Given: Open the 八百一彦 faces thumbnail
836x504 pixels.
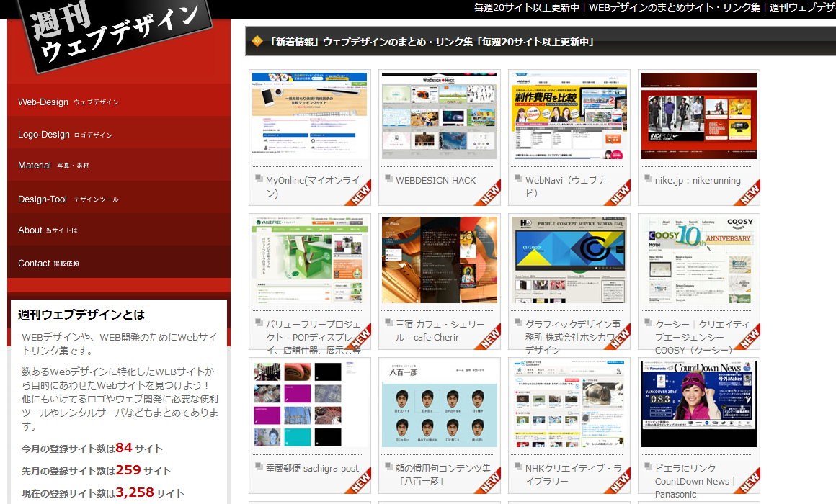Looking at the screenshot, I should tap(440, 404).
